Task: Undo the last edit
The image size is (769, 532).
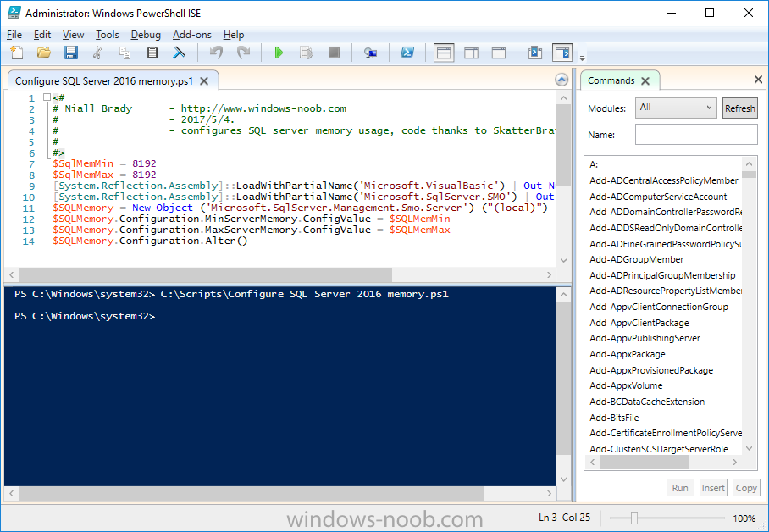Action: click(x=216, y=53)
